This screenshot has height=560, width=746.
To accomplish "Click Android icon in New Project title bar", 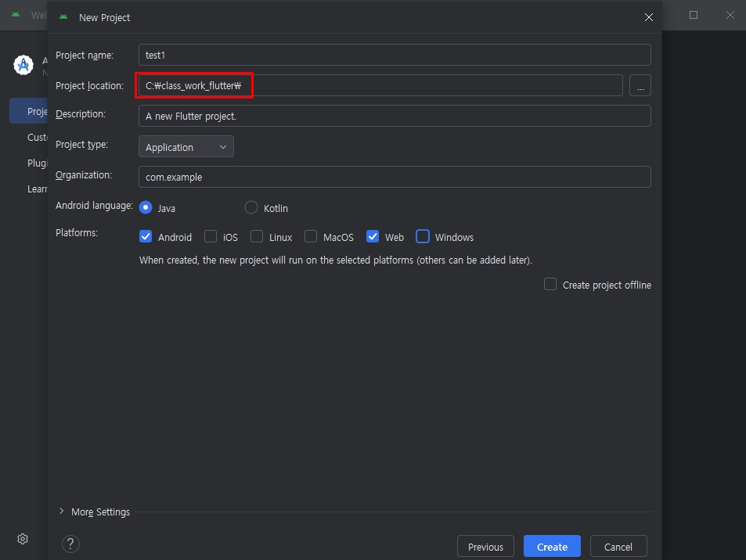I will 63,17.
